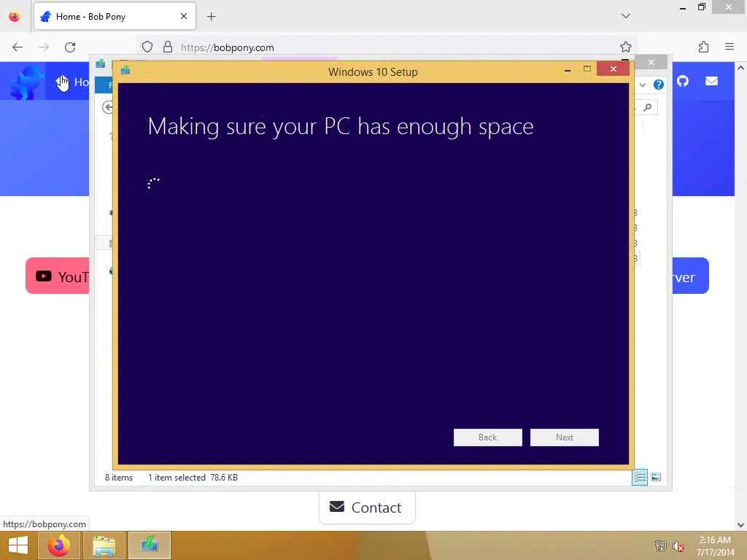The image size is (747, 560).
Task: Bookmark this page with the star
Action: (x=625, y=47)
